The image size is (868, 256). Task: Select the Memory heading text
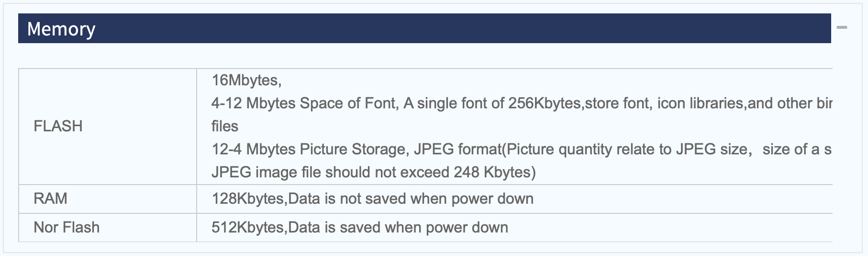coord(61,29)
